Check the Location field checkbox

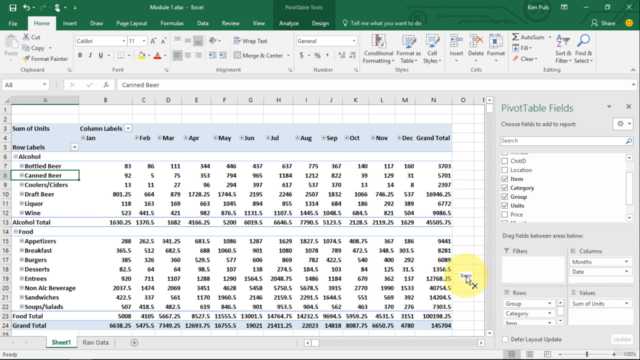click(x=505, y=170)
